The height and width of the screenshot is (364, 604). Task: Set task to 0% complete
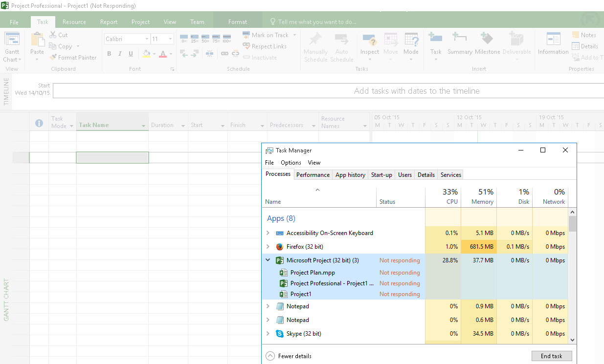click(184, 39)
